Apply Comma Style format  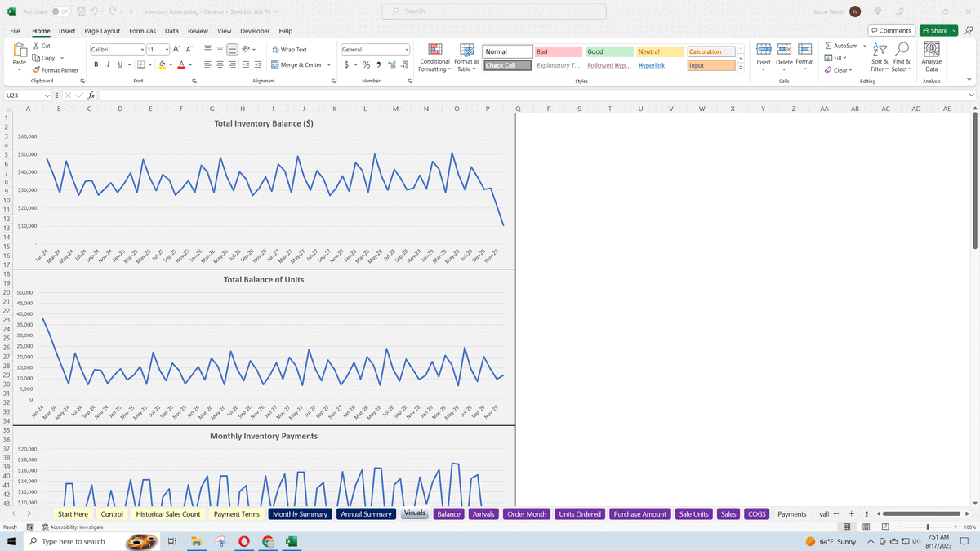(x=379, y=64)
